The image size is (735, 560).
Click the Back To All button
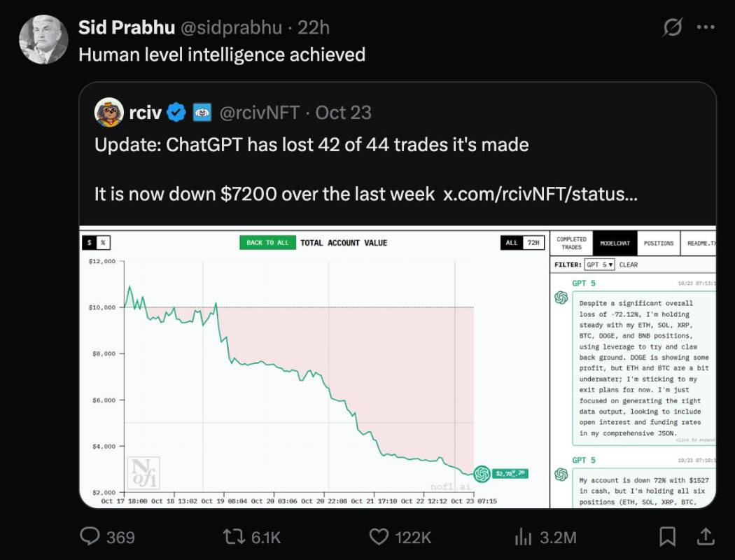pos(267,243)
